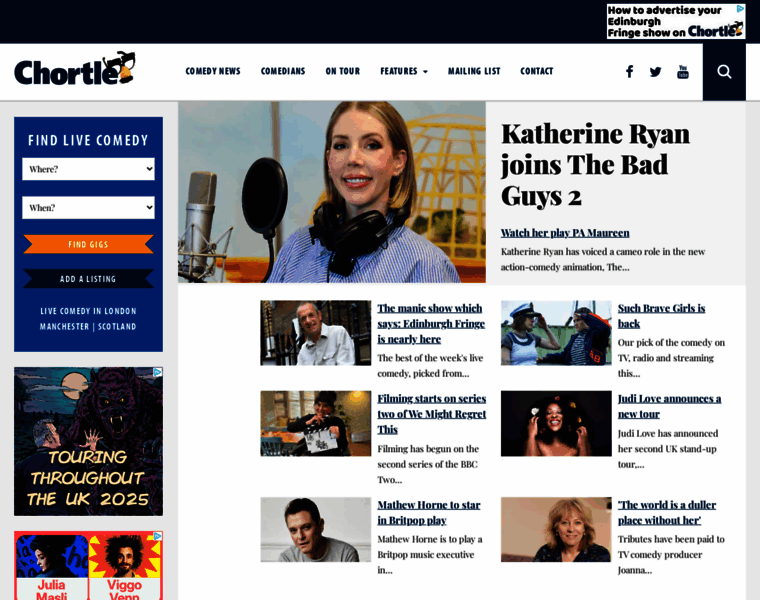Open the Contact page
Screen dimensions: 760x600
(x=537, y=71)
